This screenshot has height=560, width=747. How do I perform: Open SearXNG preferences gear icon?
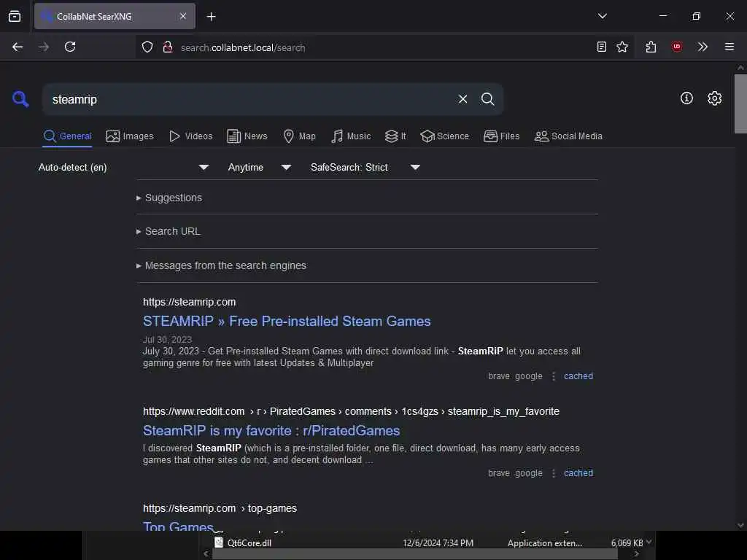pos(714,98)
